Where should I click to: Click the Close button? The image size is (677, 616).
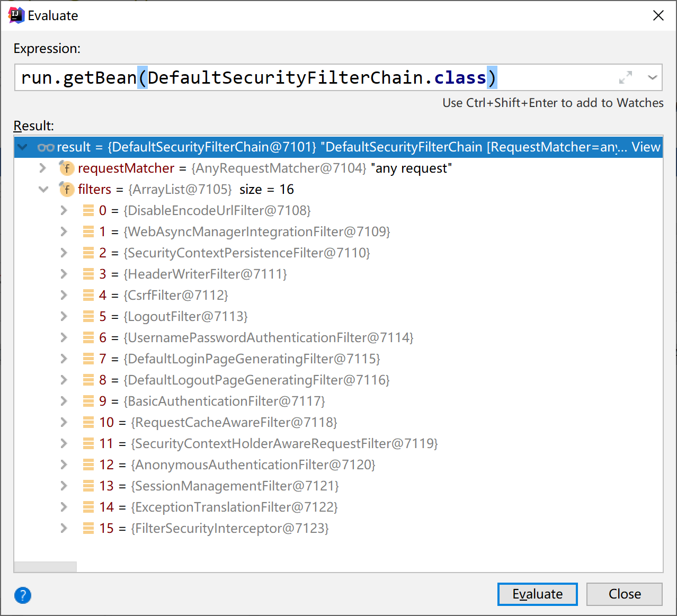coord(624,594)
